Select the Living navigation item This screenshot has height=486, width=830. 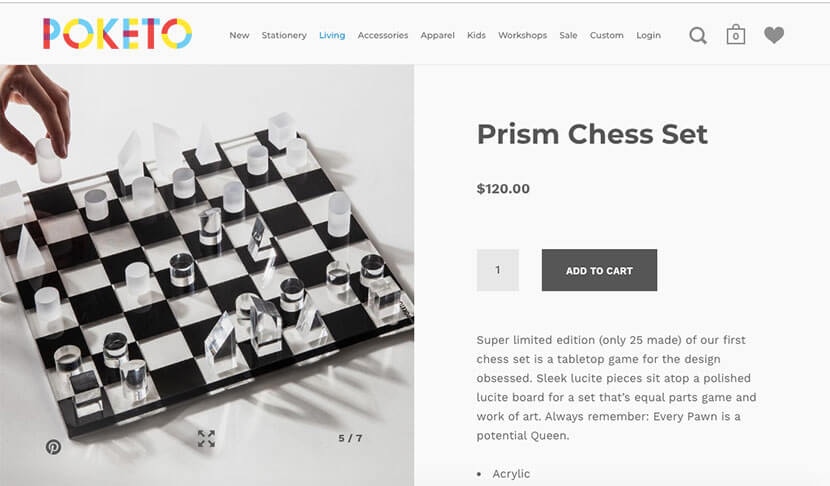pos(332,35)
